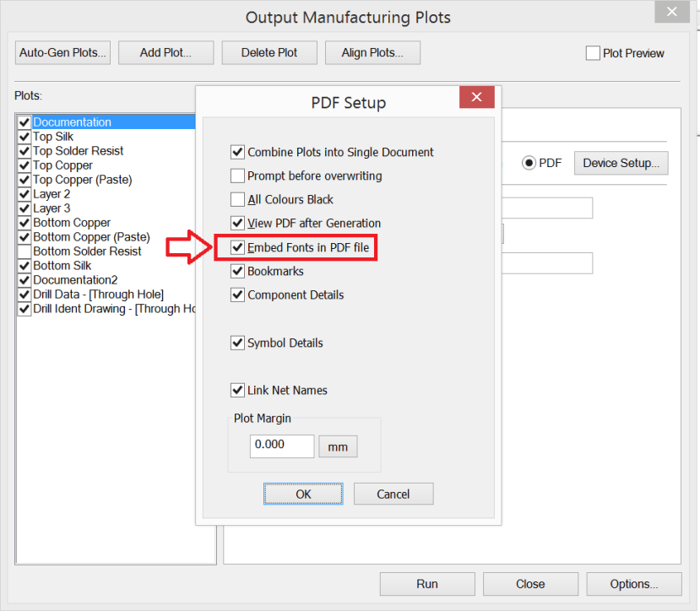Select the Layer 2 plot
Screen dimensions: 700x611
pyautogui.click(x=52, y=194)
